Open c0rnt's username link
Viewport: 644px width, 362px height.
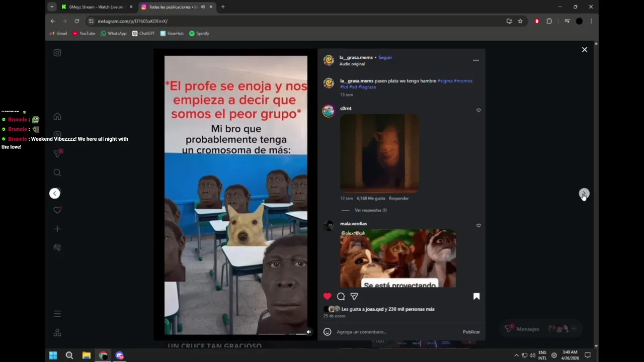coord(346,108)
